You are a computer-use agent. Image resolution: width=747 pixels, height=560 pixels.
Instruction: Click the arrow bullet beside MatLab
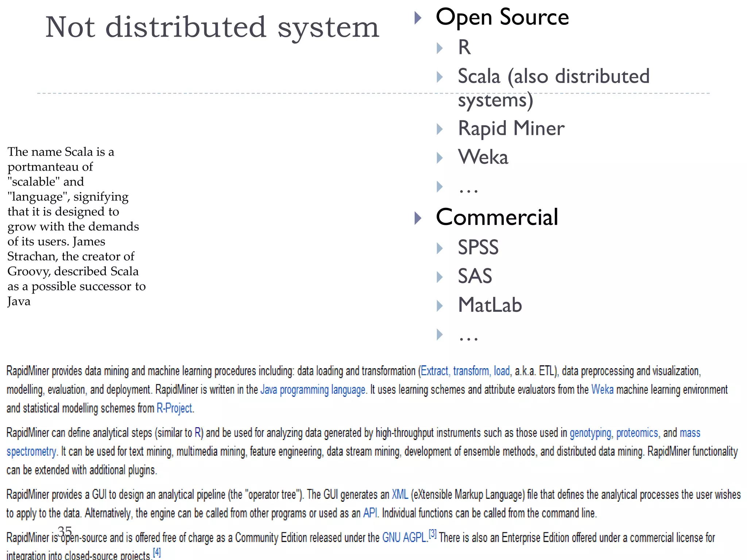[x=440, y=306]
